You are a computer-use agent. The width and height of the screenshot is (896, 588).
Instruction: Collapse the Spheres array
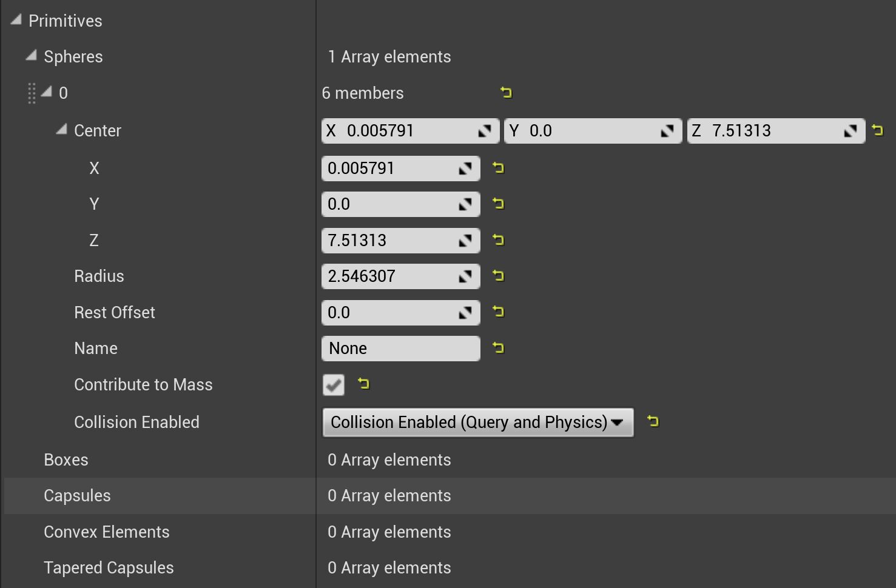tap(32, 56)
